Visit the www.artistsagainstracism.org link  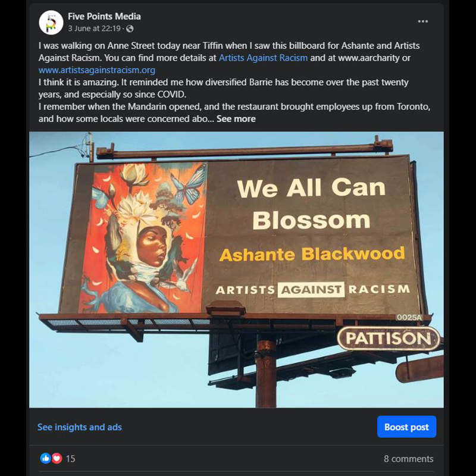(x=97, y=70)
